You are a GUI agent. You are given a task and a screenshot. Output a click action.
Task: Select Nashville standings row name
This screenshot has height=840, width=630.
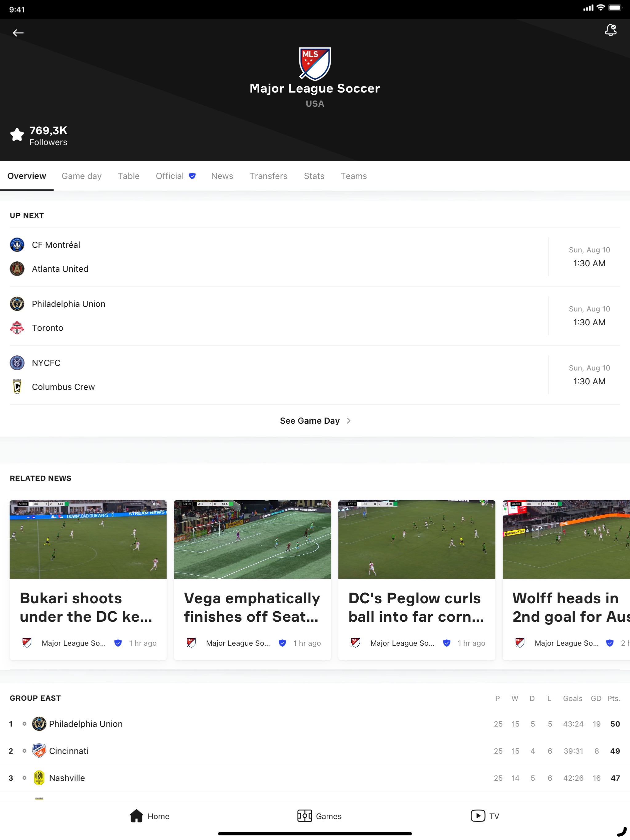67,778
